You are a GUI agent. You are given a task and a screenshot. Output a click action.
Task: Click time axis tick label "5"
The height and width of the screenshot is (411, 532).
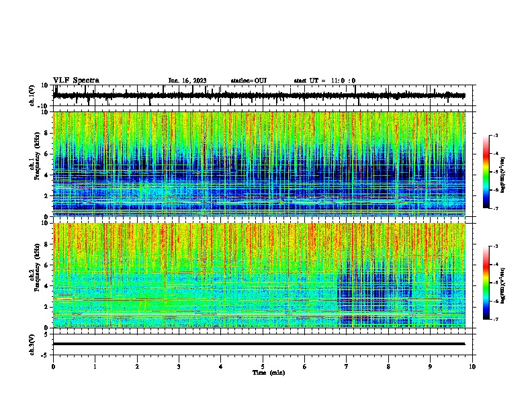[x=263, y=367]
